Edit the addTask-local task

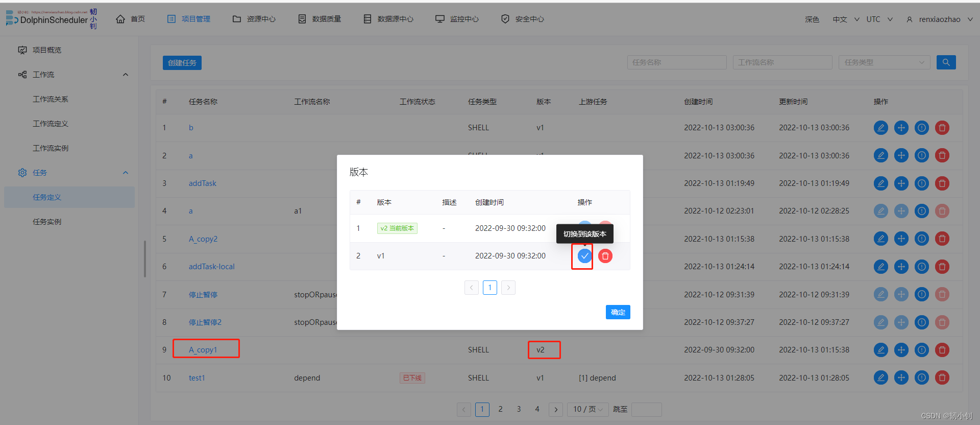pyautogui.click(x=881, y=267)
